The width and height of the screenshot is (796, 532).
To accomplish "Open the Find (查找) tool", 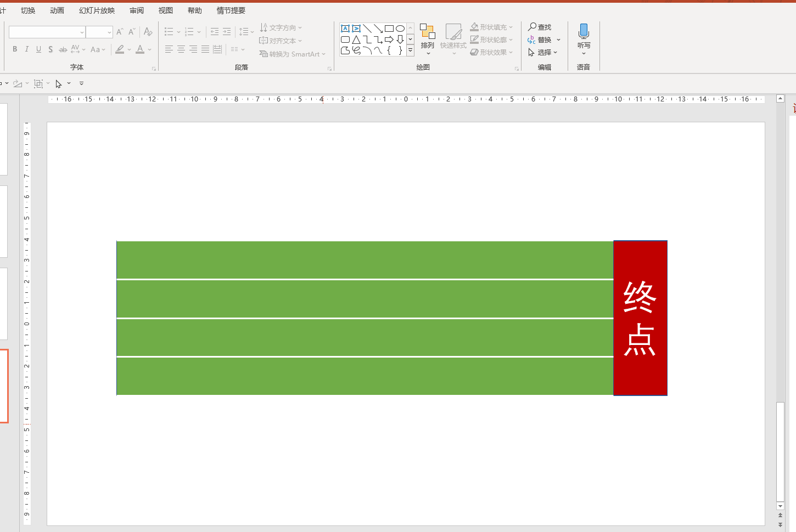I will click(540, 27).
